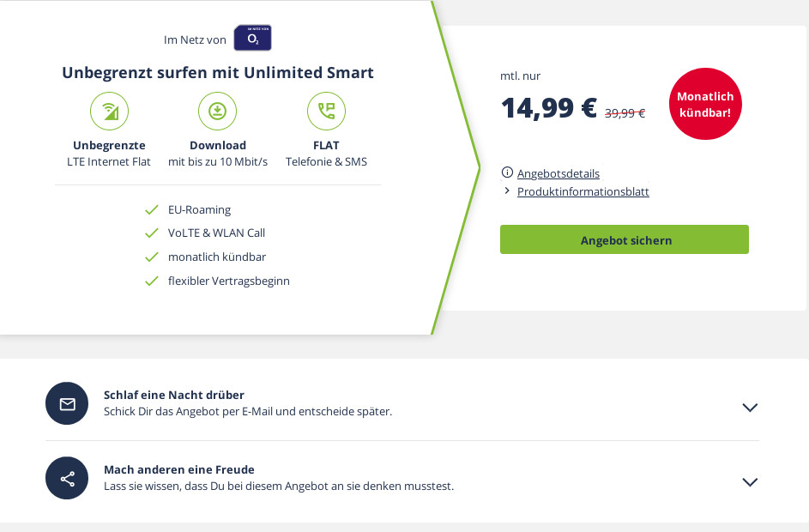Click the red Monatlich kündbar badge
This screenshot has height=532, width=809.
[x=704, y=104]
